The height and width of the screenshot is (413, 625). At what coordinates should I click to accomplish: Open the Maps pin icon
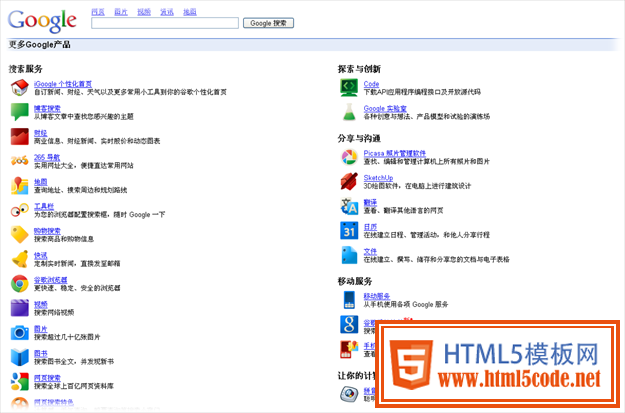pyautogui.click(x=20, y=185)
